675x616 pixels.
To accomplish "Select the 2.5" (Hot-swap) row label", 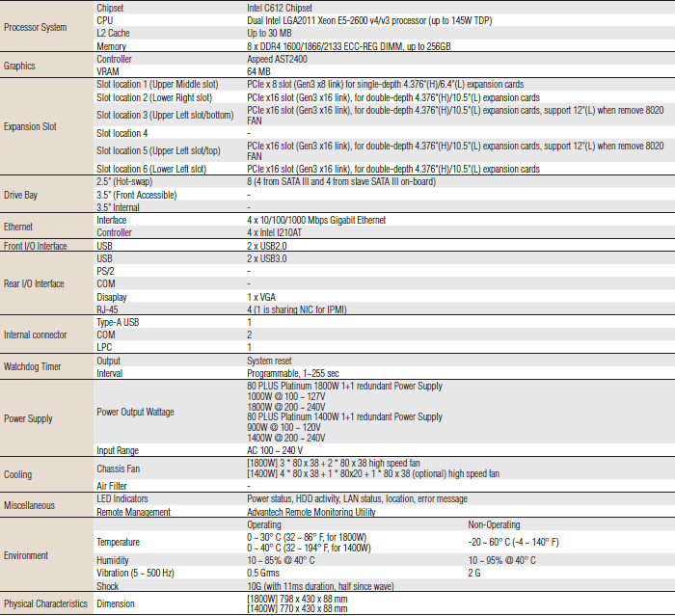I will tap(131, 181).
